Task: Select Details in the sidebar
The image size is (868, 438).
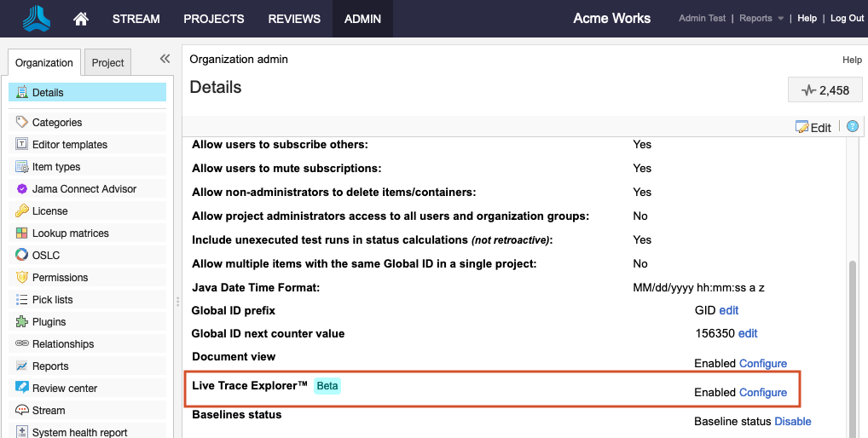Action: pos(88,92)
